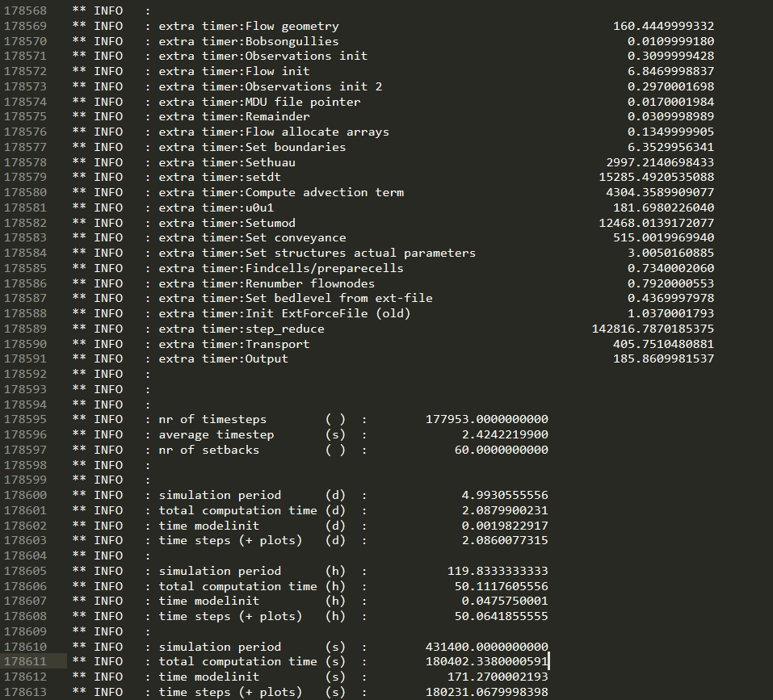This screenshot has width=773, height=700.
Task: Click the simulation period value in days
Action: tap(500, 495)
